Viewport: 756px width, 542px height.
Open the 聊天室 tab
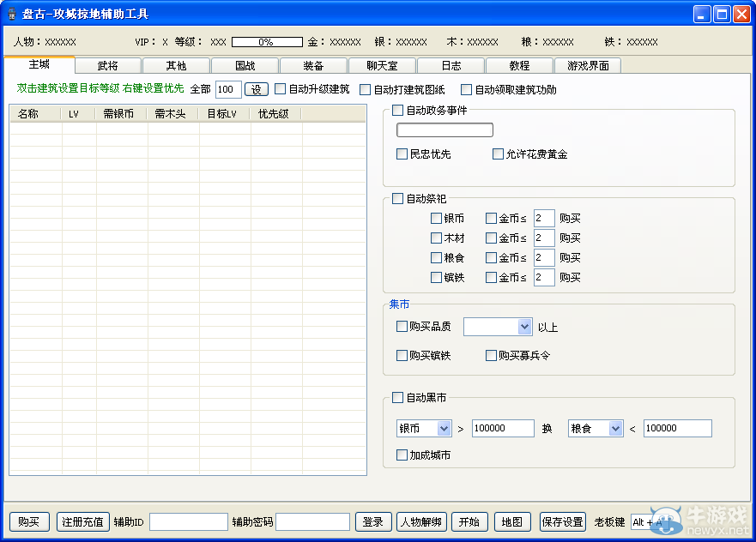coord(382,65)
